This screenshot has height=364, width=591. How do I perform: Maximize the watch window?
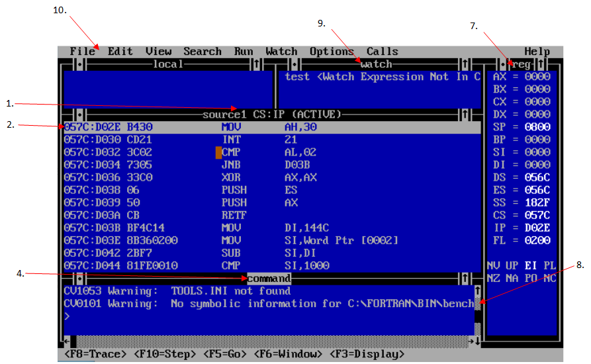[465, 65]
